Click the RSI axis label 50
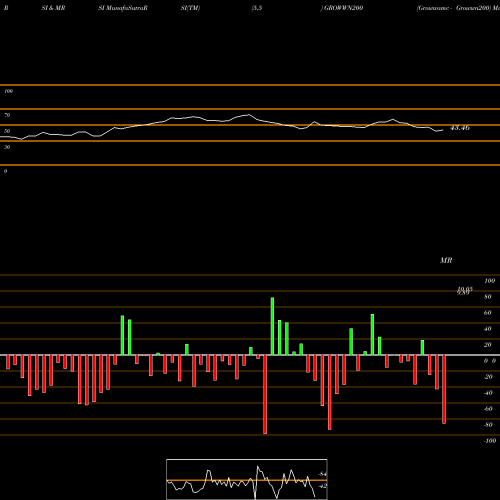The height and width of the screenshot is (500, 500). 7,131
